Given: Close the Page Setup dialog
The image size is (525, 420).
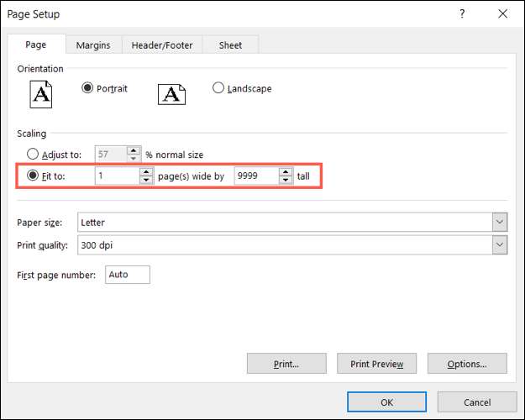Looking at the screenshot, I should [x=501, y=14].
